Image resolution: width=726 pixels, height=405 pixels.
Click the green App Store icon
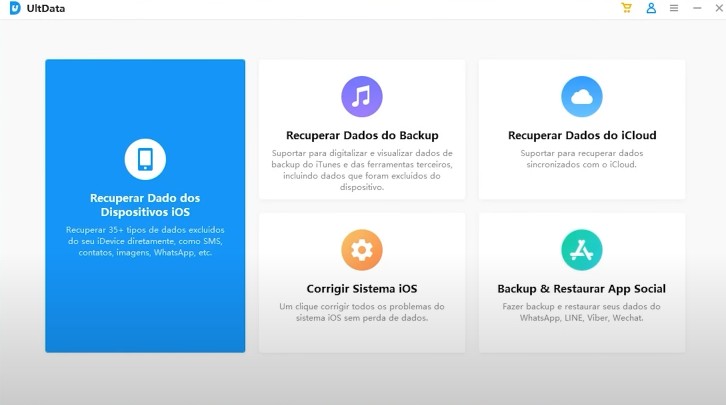coord(582,250)
